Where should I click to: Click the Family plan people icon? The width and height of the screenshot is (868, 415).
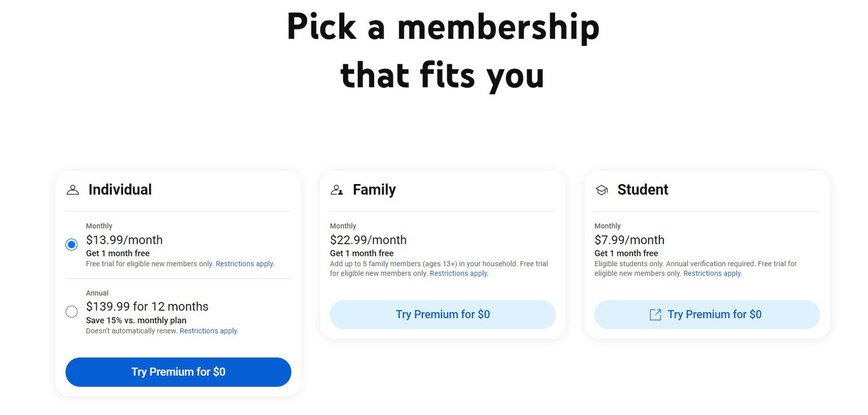(337, 189)
